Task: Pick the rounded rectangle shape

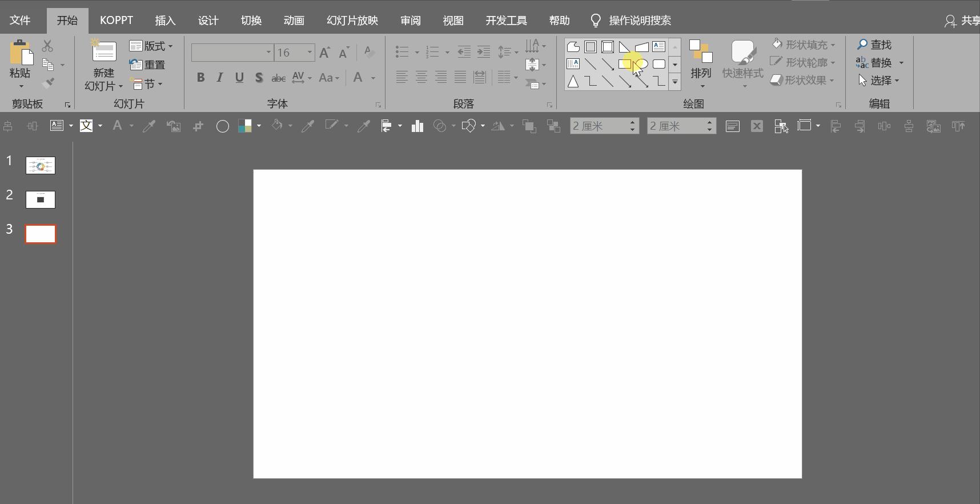Action: [x=658, y=64]
